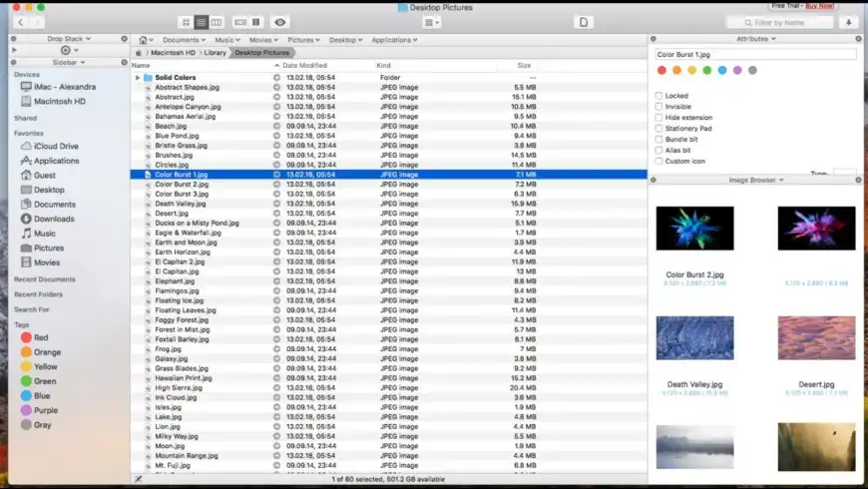The image size is (868, 489).
Task: Switch to column view
Action: 216,22
